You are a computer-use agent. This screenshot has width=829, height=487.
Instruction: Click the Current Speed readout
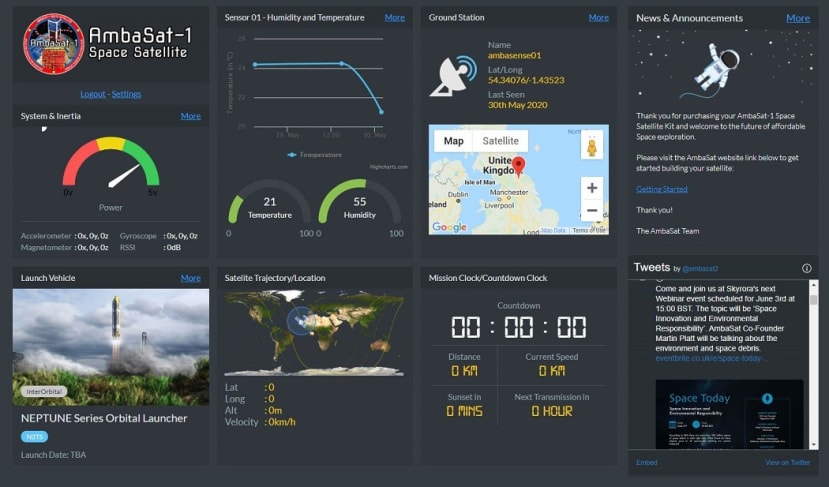tap(551, 371)
